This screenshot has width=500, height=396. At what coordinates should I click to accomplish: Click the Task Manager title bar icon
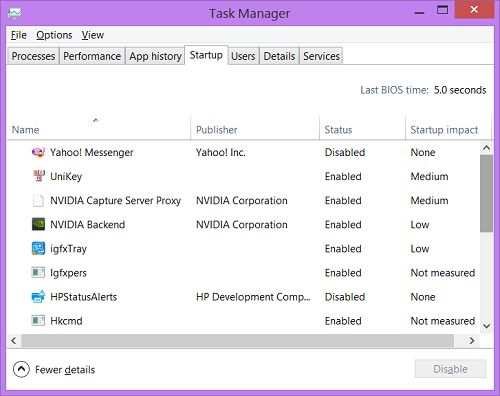tap(14, 13)
